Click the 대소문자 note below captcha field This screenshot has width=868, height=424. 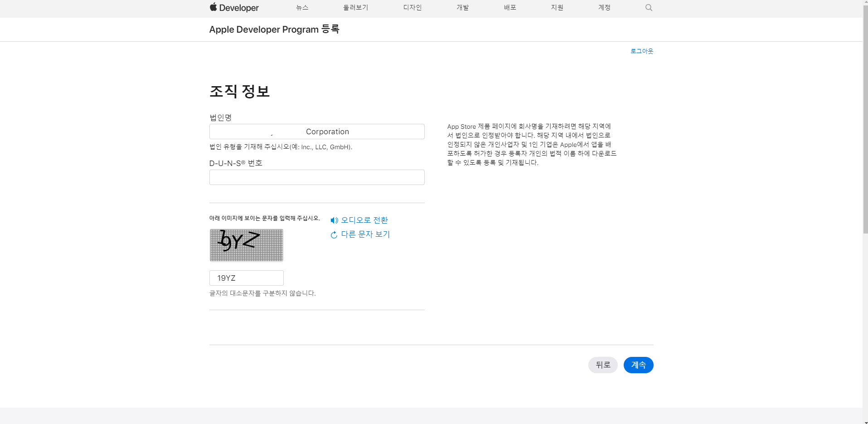[x=262, y=293]
